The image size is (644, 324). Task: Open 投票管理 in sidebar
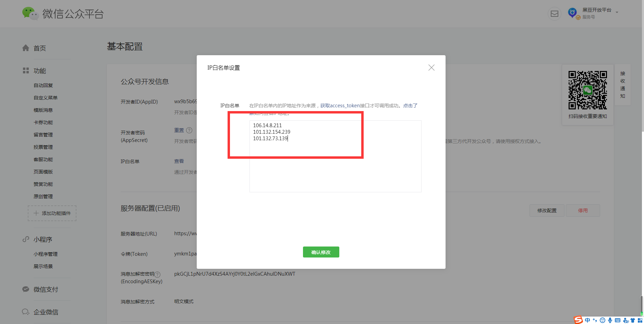click(x=43, y=147)
